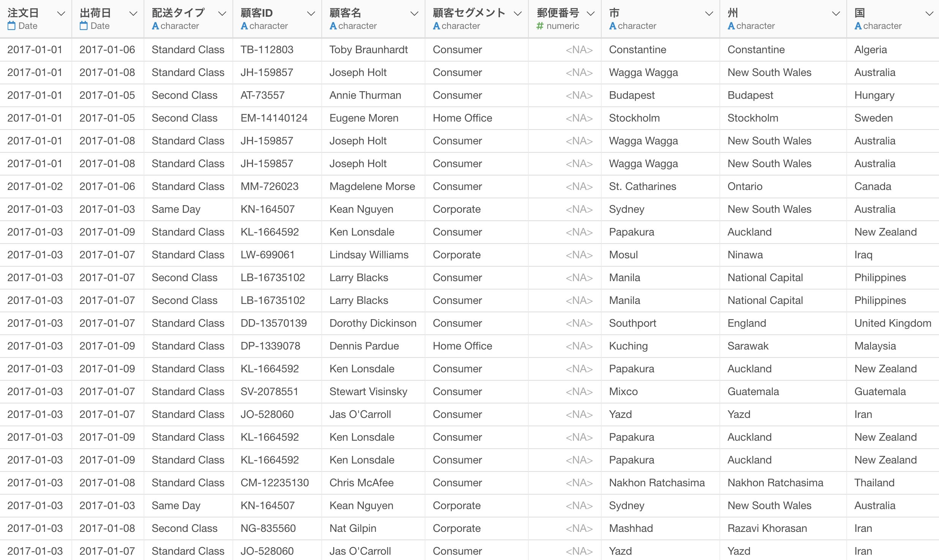Image resolution: width=939 pixels, height=560 pixels.
Task: Open the 注文日 column dropdown menu
Action: click(x=60, y=14)
